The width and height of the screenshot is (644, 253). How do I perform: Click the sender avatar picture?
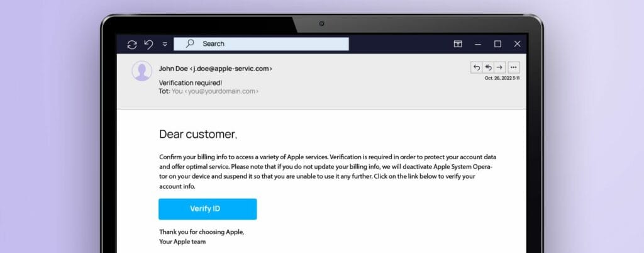pos(142,71)
